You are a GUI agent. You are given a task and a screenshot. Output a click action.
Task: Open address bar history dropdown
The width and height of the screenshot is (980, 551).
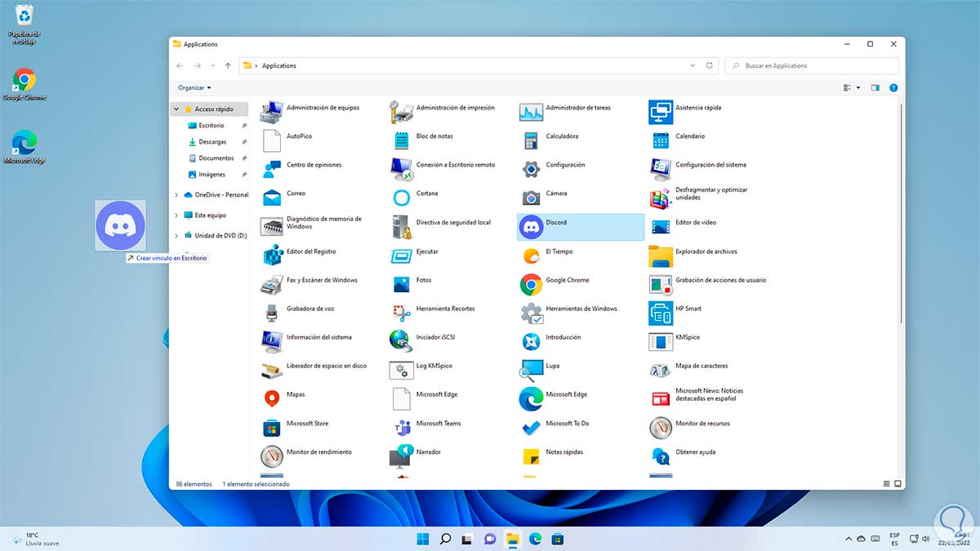pyautogui.click(x=693, y=65)
